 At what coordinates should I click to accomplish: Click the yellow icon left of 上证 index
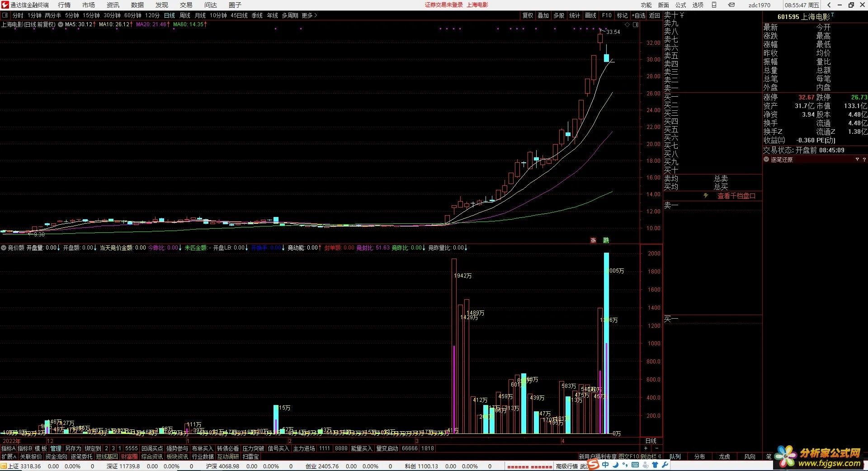pyautogui.click(x=4, y=466)
